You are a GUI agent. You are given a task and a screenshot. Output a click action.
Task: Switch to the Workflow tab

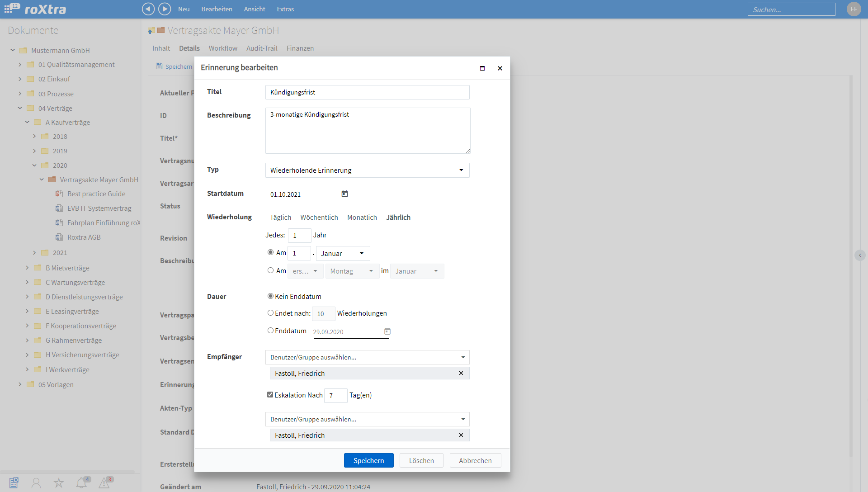coord(222,48)
